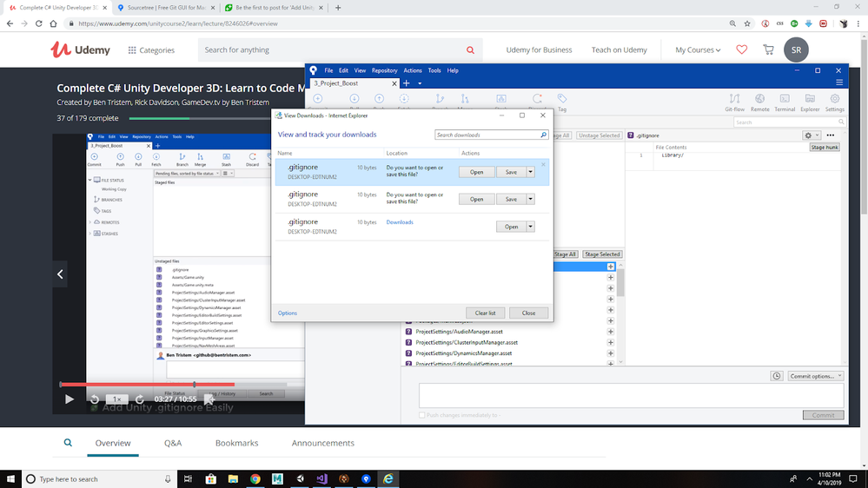Stage ProjectSettings/ClusterInputManager.asset with plus button
Viewport: 868px width, 488px height.
611,342
